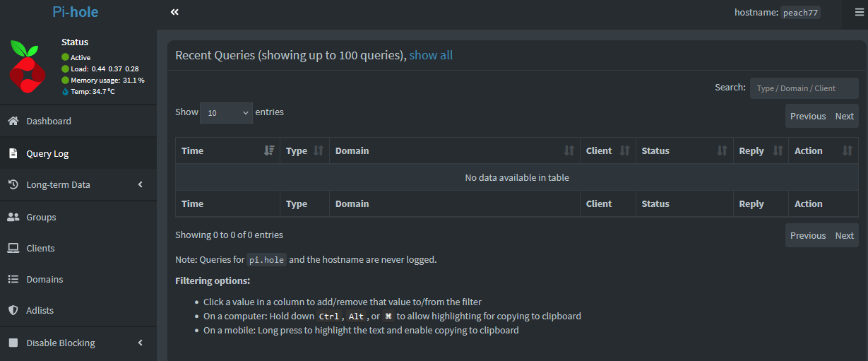
Task: Open the Show entries count dropdown
Action: coord(226,112)
